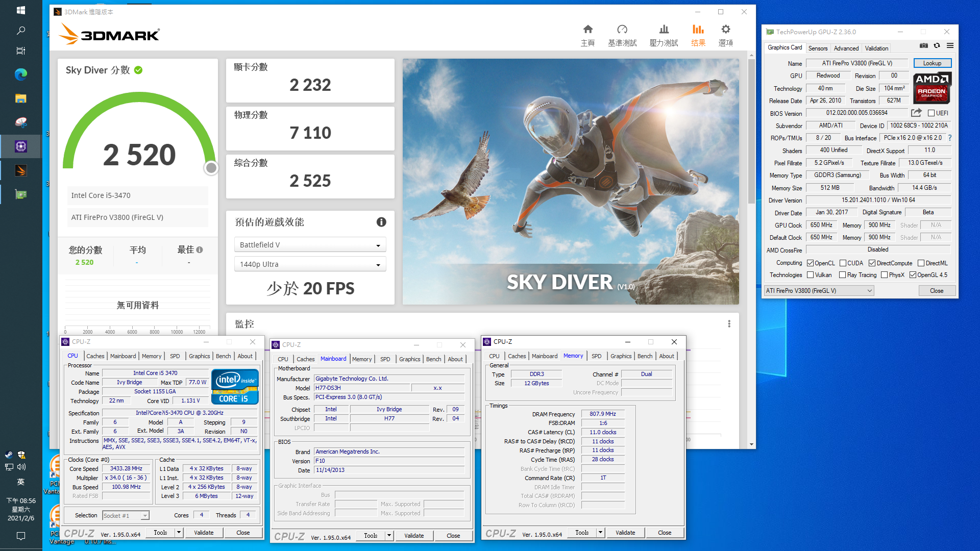Image resolution: width=980 pixels, height=551 pixels.
Task: Expand Tools dropdown arrow in CPU window
Action: (x=179, y=533)
